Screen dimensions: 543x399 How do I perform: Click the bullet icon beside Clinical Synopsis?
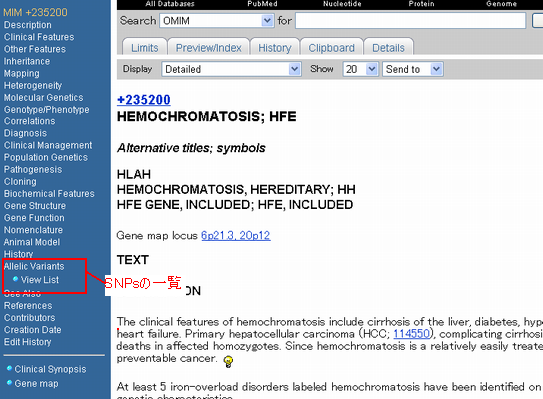tap(9, 368)
